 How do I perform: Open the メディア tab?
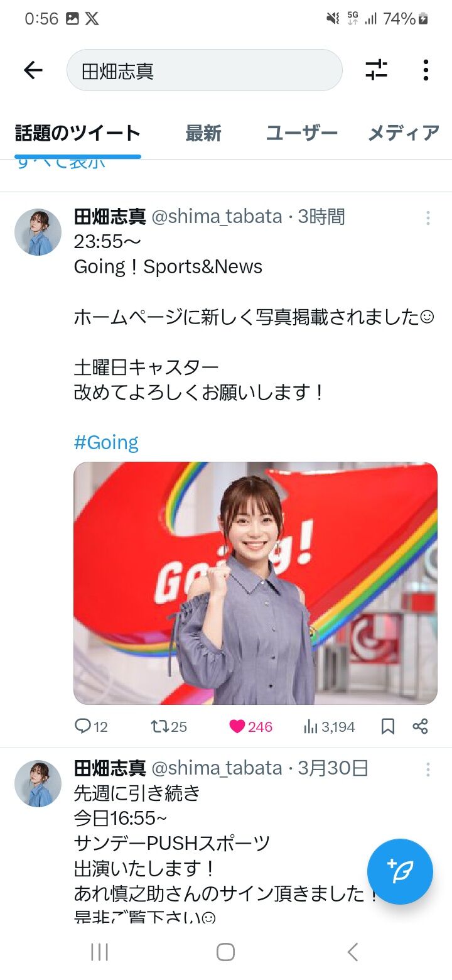[404, 133]
